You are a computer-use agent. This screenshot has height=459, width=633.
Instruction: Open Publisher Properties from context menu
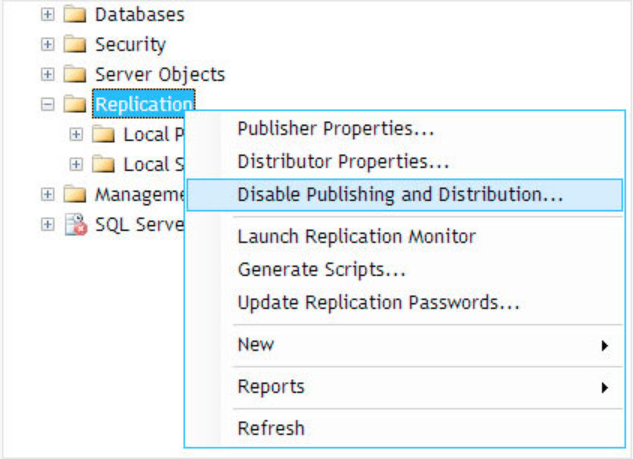point(335,129)
